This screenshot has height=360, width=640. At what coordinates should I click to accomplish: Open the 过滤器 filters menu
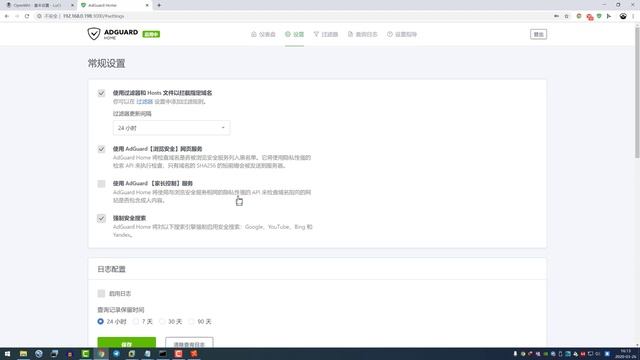coord(326,34)
